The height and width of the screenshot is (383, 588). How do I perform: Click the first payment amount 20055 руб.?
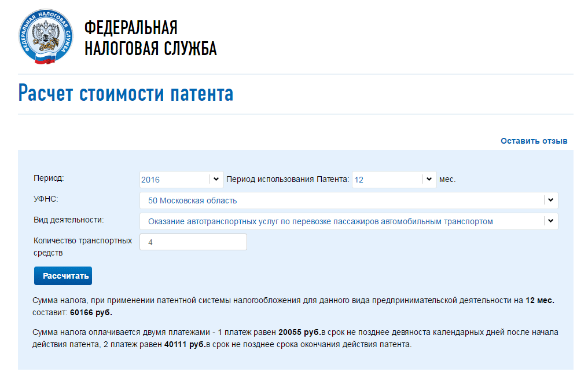click(x=300, y=333)
